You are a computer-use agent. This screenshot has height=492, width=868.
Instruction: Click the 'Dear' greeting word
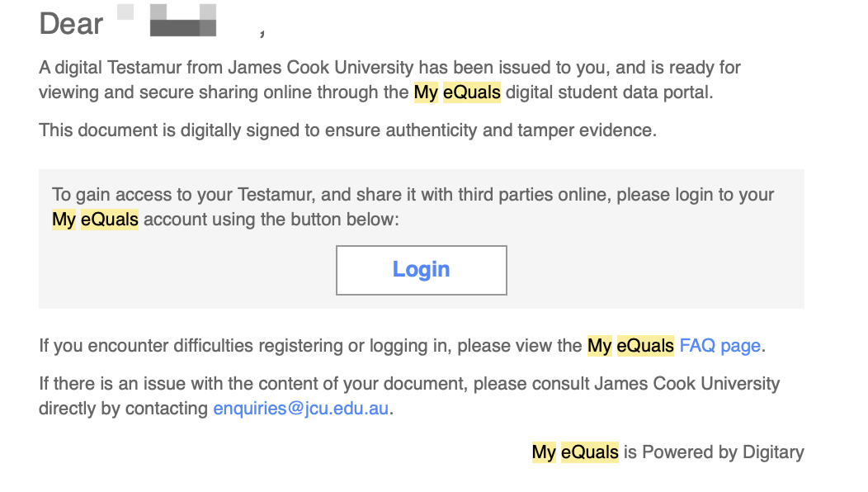[71, 24]
